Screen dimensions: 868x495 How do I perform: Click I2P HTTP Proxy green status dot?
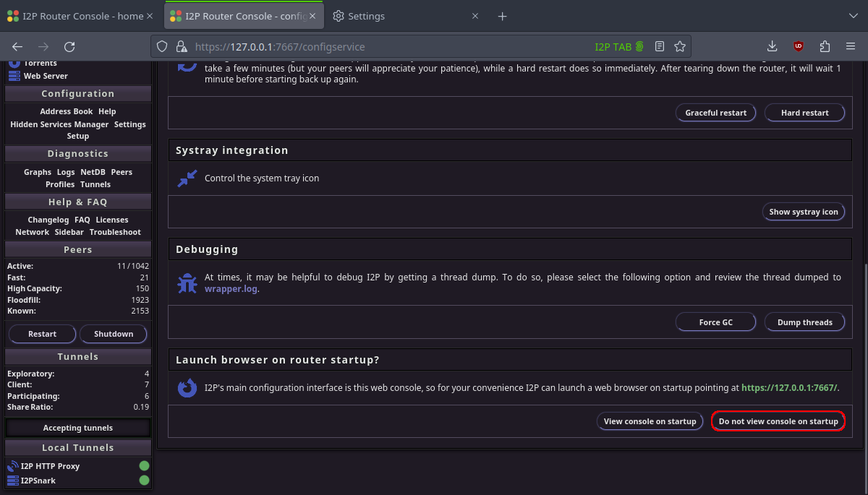click(x=144, y=466)
